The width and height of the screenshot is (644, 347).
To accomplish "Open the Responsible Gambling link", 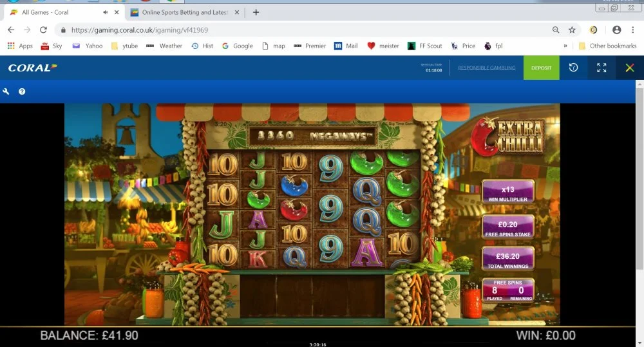I will point(487,68).
